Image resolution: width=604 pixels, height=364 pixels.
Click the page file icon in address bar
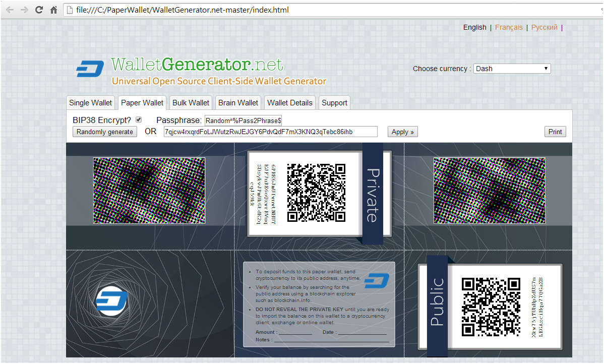(70, 10)
